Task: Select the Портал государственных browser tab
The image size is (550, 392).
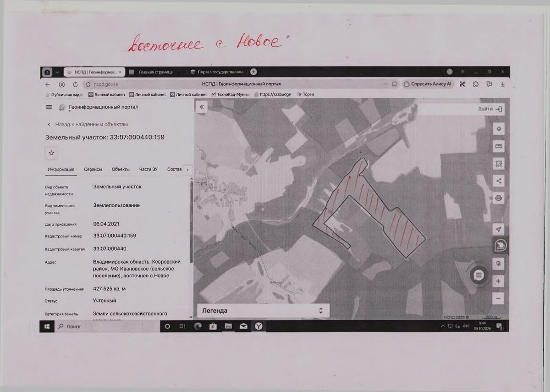Action: (217, 72)
